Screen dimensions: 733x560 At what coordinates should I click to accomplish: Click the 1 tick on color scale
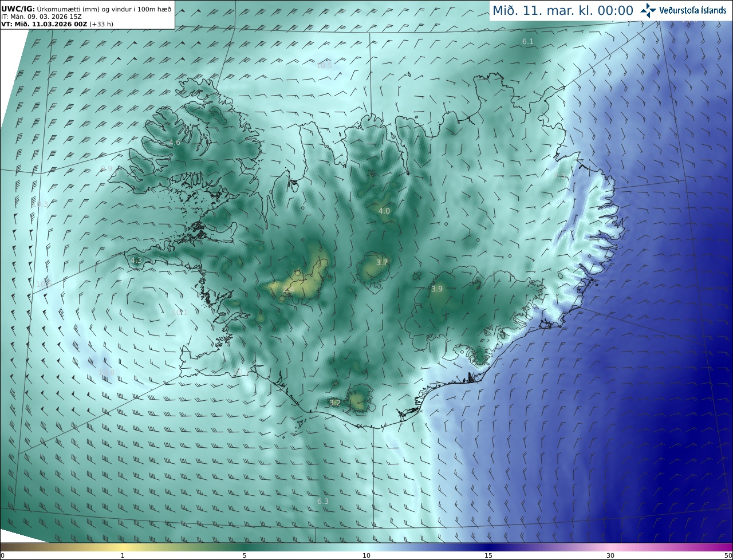click(x=123, y=555)
